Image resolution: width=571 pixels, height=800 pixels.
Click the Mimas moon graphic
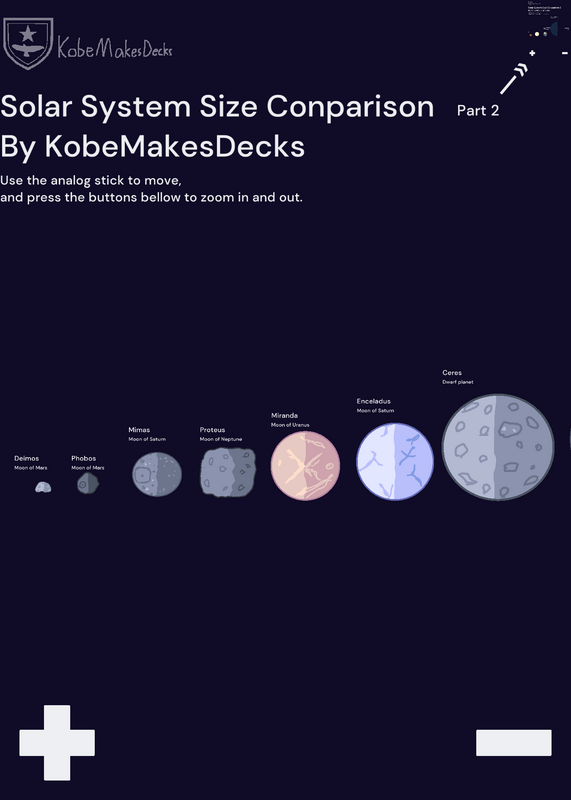click(157, 474)
